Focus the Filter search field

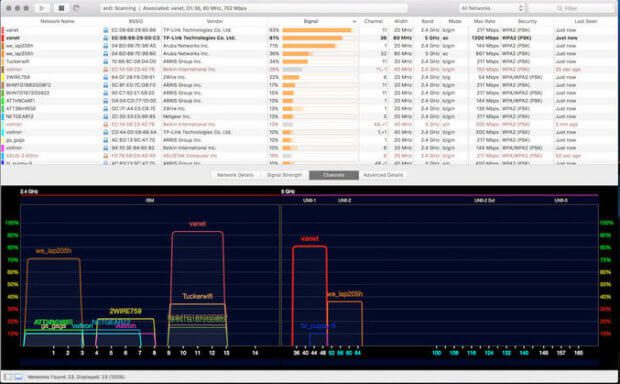571,8
